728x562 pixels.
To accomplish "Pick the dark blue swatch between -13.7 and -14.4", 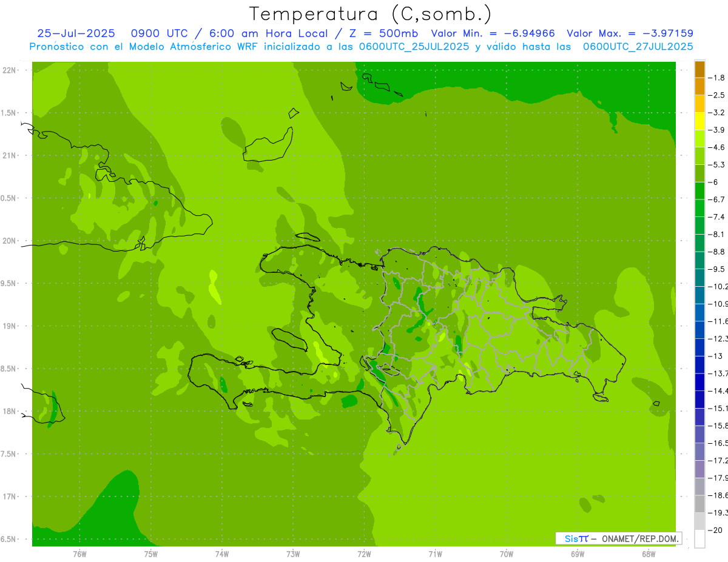I will point(699,382).
